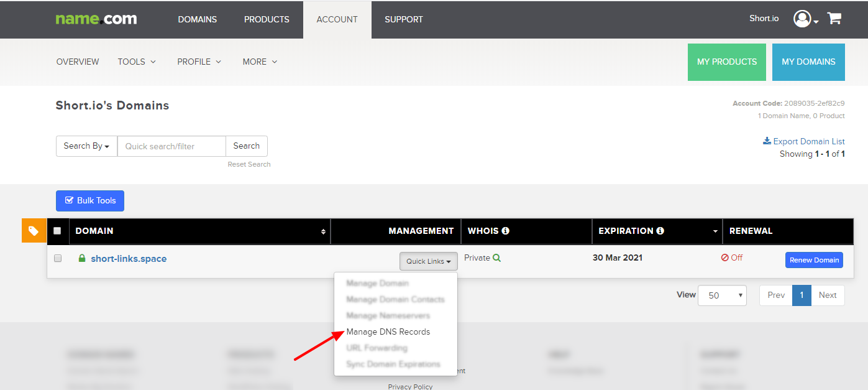Click the MY PRODUCTS button
This screenshot has width=868, height=390.
tap(727, 62)
